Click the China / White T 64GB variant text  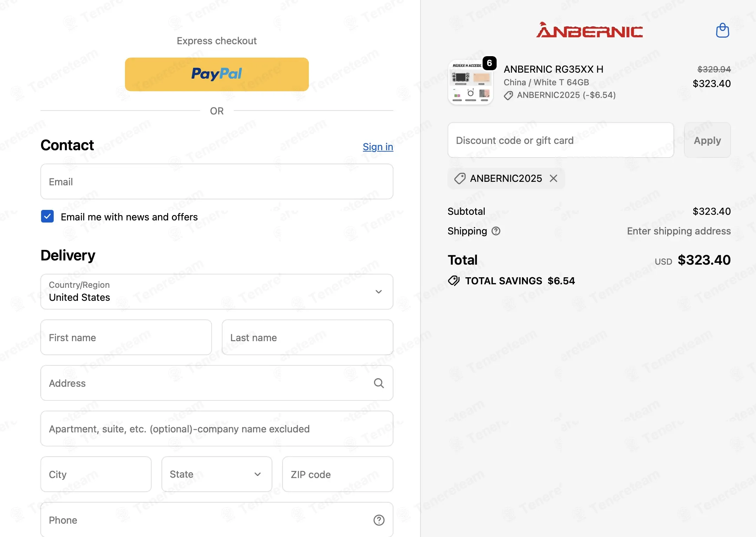point(546,82)
